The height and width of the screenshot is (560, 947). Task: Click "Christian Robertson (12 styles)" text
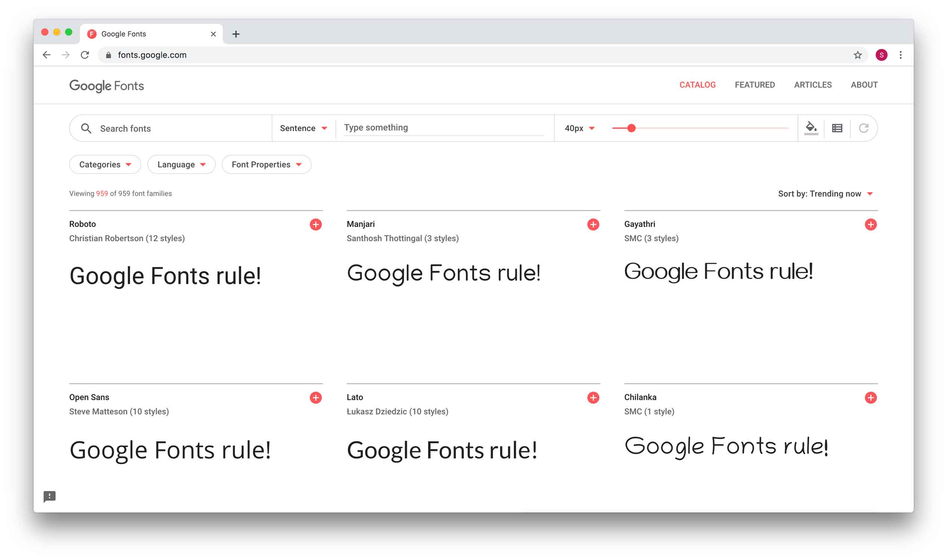[127, 239]
